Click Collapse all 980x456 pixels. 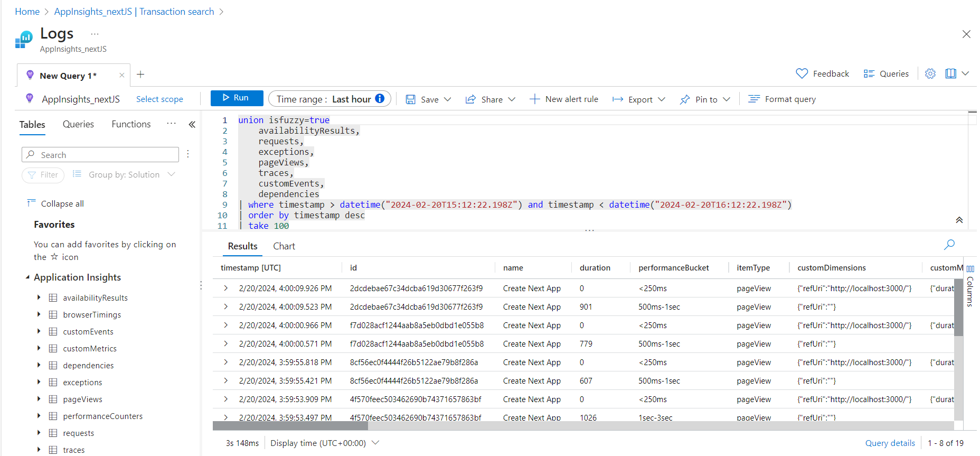click(55, 203)
